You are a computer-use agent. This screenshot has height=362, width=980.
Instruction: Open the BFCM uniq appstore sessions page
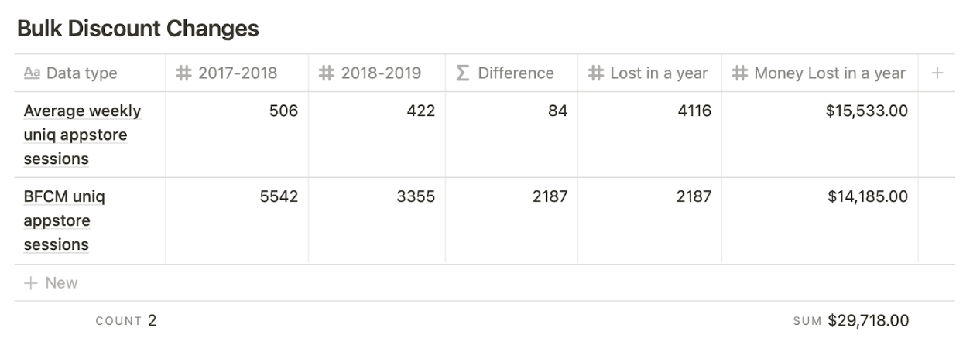click(64, 220)
